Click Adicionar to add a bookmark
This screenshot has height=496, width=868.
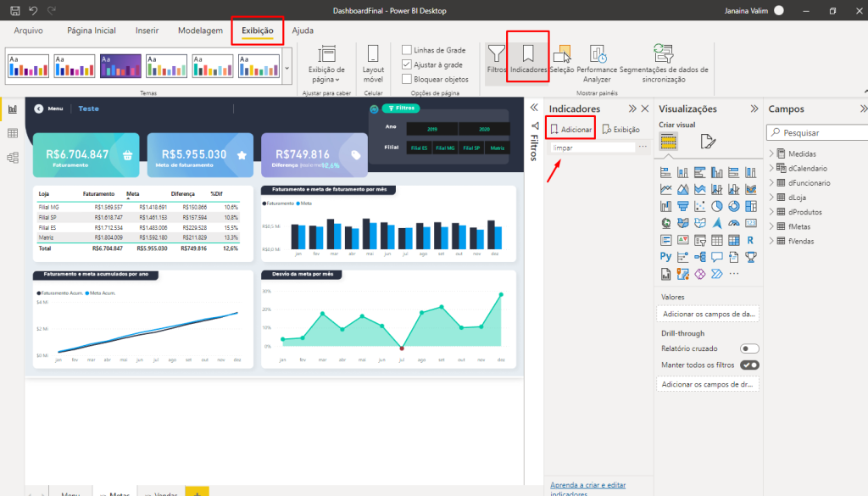tap(570, 129)
